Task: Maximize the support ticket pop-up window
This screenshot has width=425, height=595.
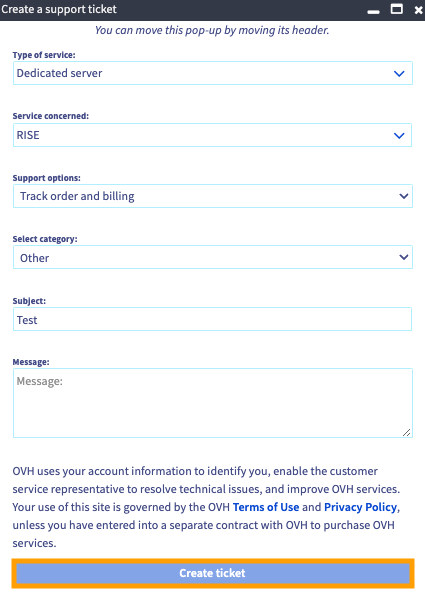Action: [x=397, y=8]
